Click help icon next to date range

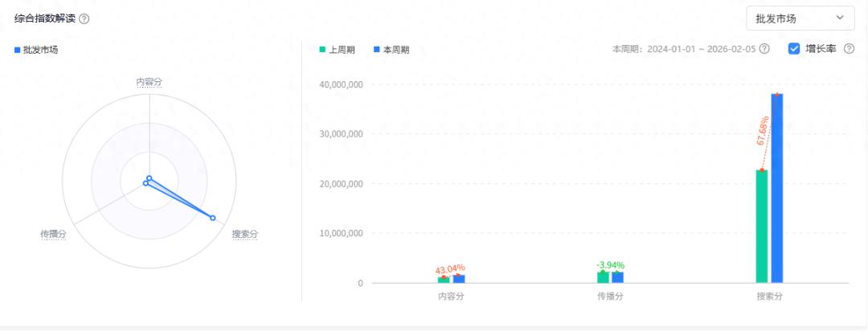point(764,49)
